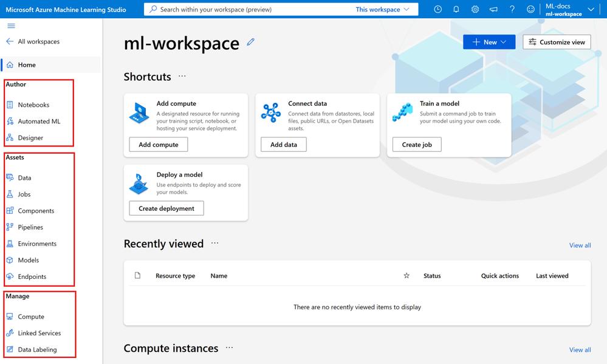Click the Customize view button
Image resolution: width=607 pixels, height=364 pixels.
point(557,42)
